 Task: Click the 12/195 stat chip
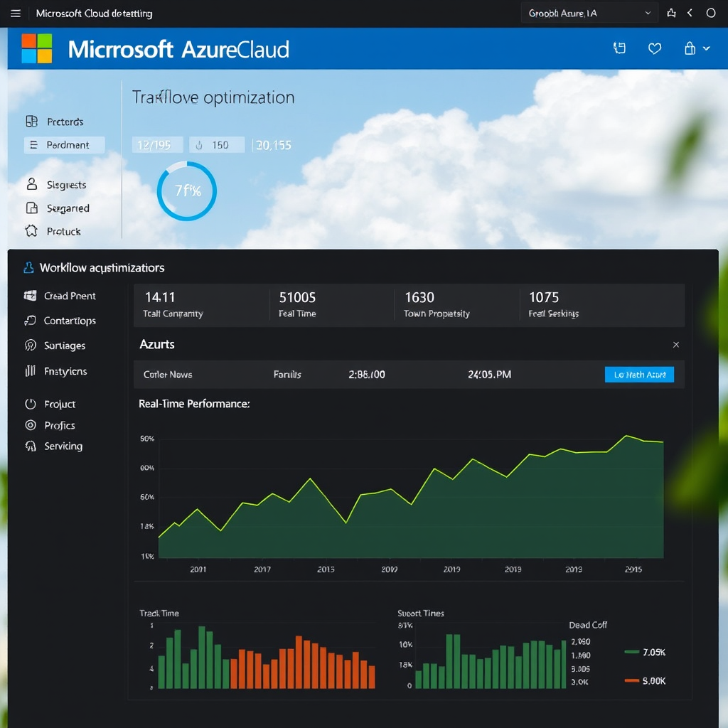(157, 145)
